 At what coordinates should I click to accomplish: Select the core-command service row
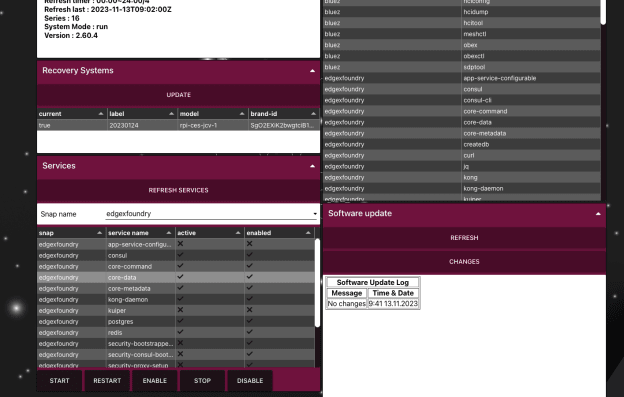(176, 267)
